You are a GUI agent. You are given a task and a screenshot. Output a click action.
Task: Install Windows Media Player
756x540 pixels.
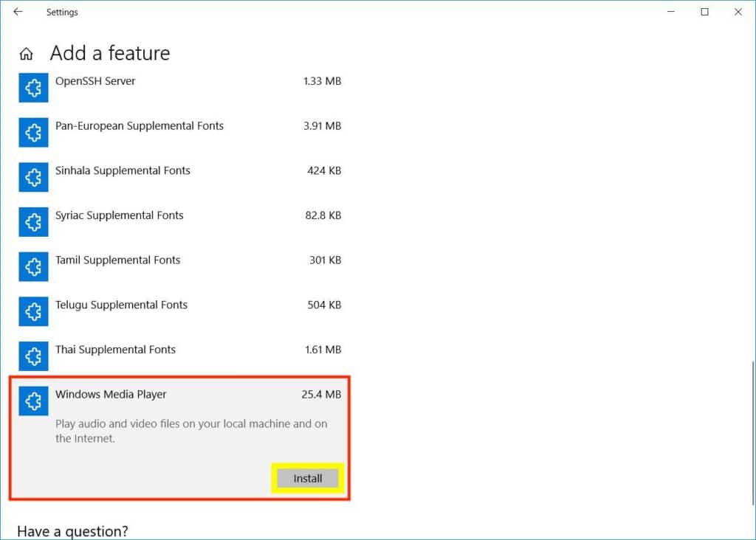(306, 478)
